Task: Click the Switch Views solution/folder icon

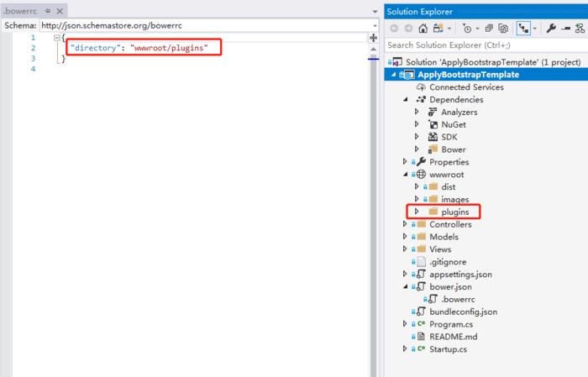Action: (438, 28)
